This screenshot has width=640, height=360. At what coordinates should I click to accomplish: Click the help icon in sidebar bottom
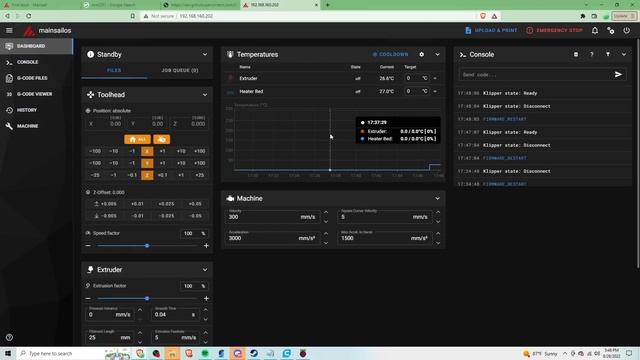coord(9,338)
